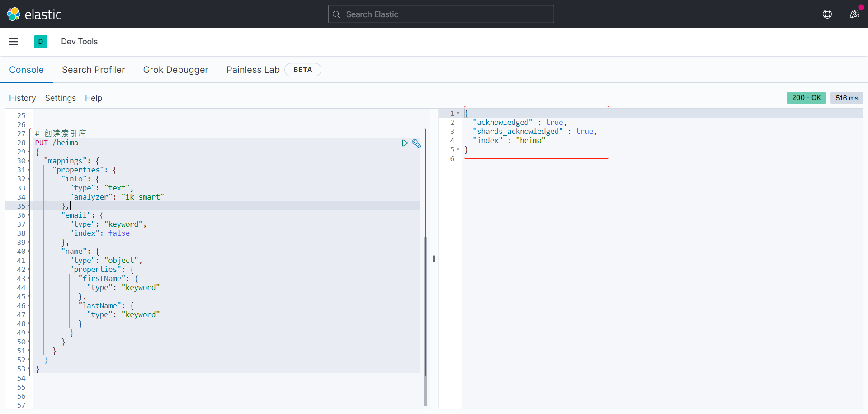Click the "type": "object" line

pos(106,261)
